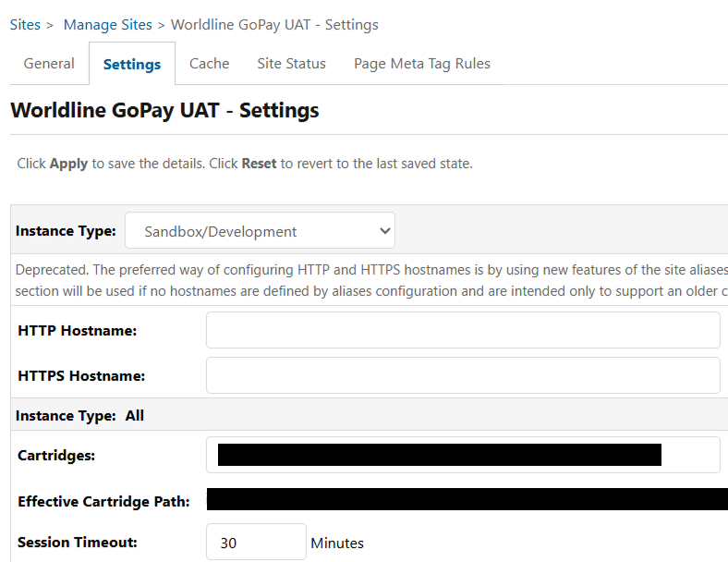Open the Sites breadcrumb link
The image size is (728, 562).
tap(25, 25)
